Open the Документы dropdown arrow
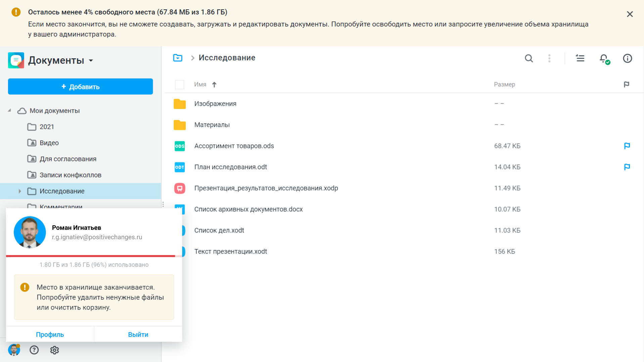The width and height of the screenshot is (644, 362). pyautogui.click(x=90, y=61)
